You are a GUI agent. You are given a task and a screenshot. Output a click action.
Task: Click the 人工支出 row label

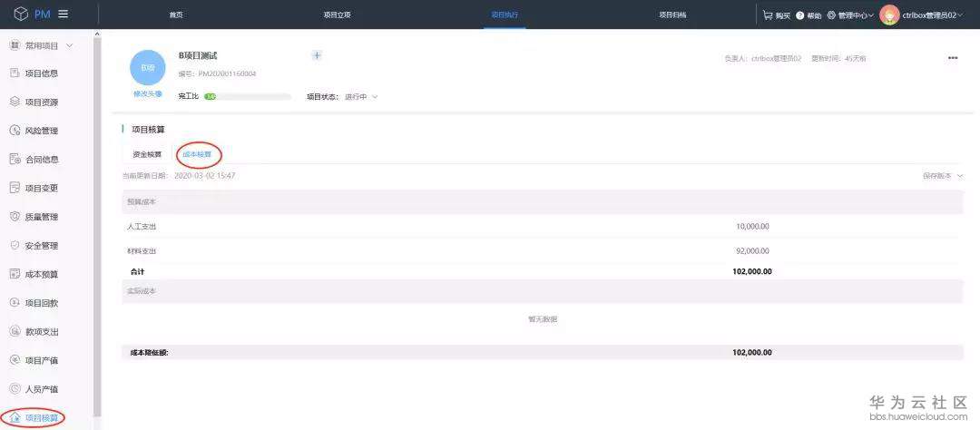point(142,226)
